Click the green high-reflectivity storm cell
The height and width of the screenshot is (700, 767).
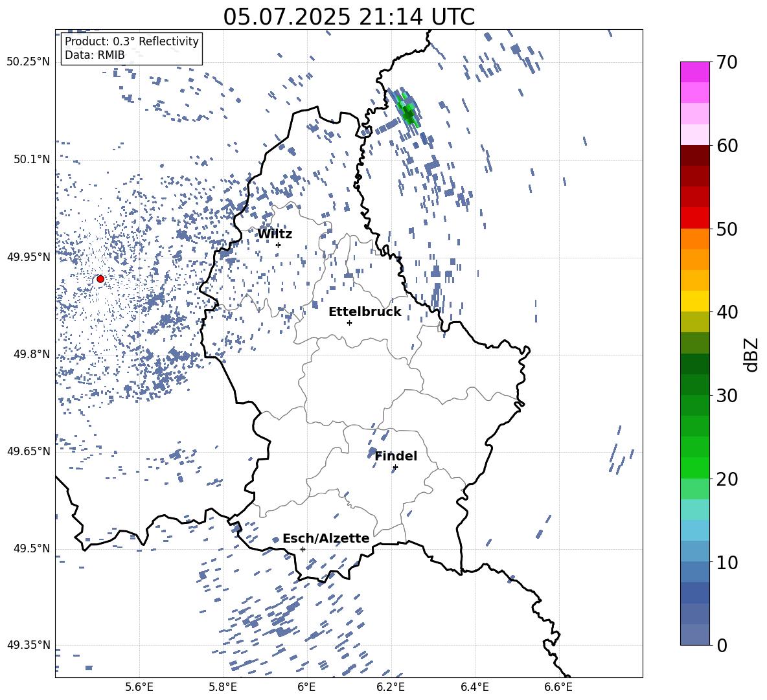click(407, 110)
